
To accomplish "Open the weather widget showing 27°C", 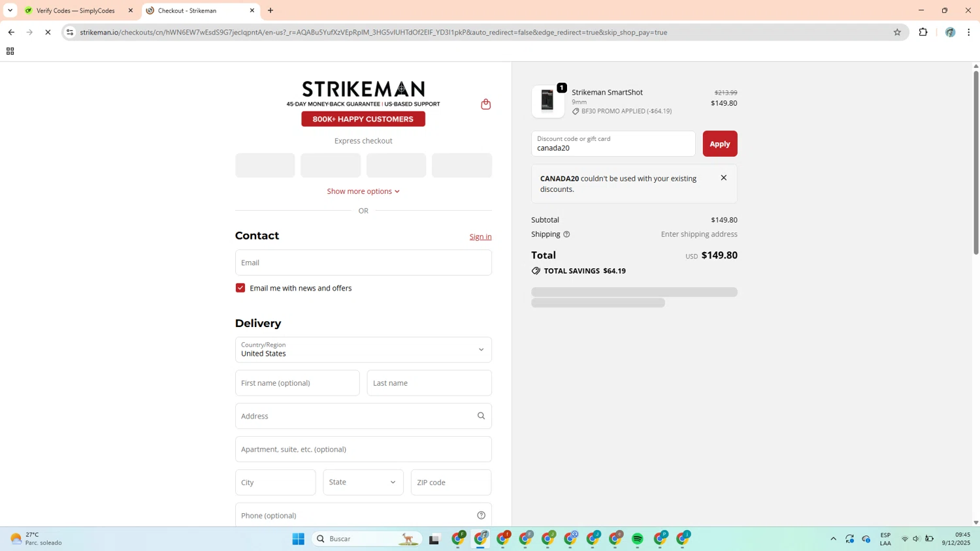I will point(37,539).
